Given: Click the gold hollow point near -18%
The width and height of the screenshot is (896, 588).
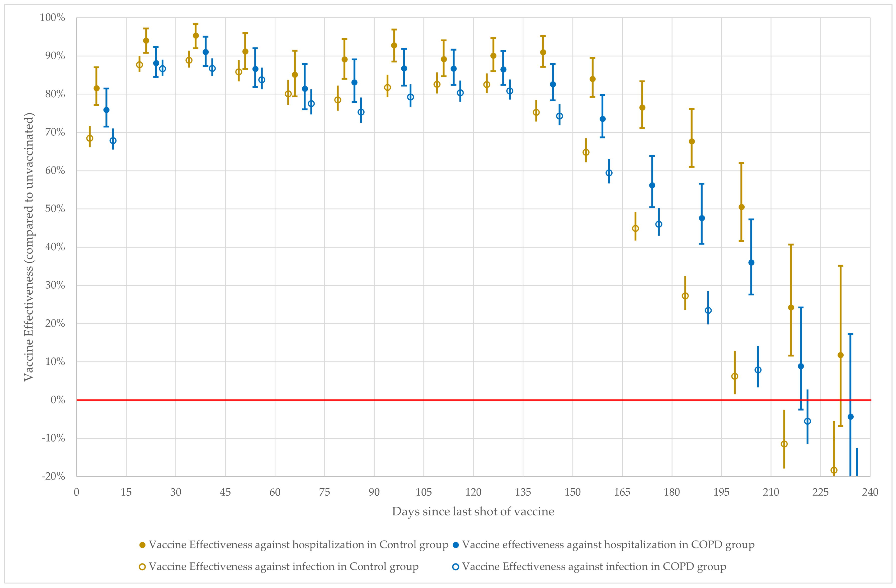Looking at the screenshot, I should click(834, 470).
